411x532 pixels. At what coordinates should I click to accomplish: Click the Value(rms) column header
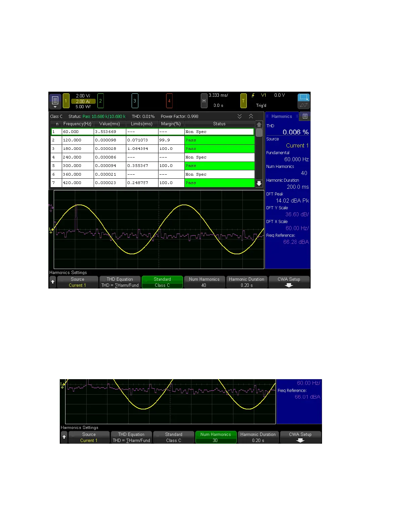109,124
